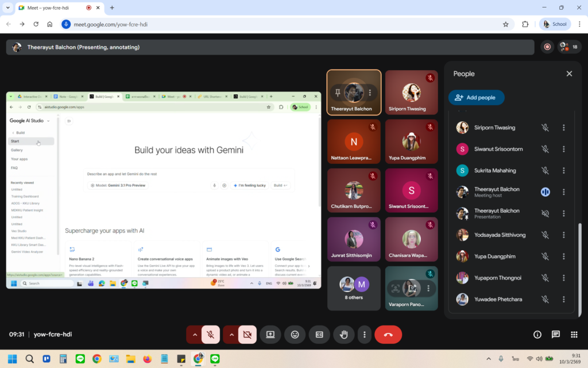The height and width of the screenshot is (368, 588).
Task: Open the meeting details info icon
Action: tap(537, 335)
